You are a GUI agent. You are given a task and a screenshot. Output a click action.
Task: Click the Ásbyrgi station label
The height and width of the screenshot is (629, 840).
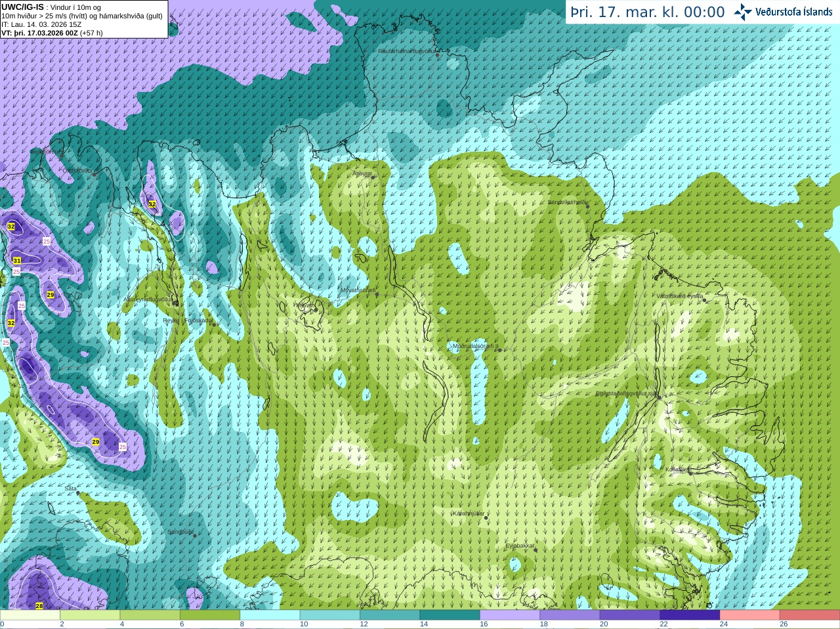(x=362, y=173)
